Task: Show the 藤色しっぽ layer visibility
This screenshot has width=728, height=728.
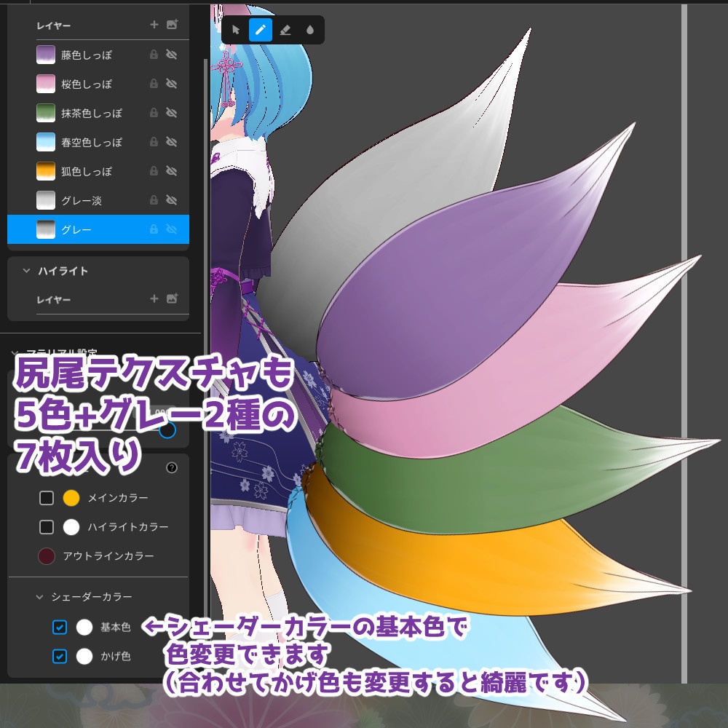Action: point(170,55)
